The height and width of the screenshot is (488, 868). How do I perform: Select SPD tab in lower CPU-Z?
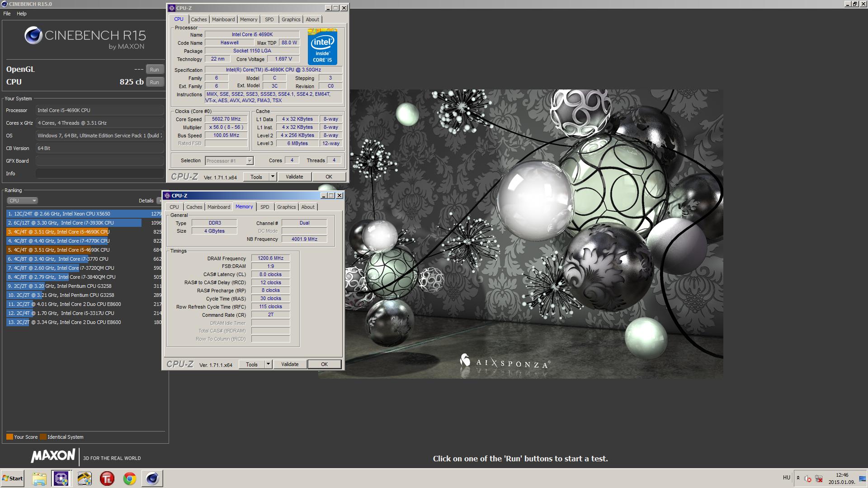pyautogui.click(x=265, y=207)
